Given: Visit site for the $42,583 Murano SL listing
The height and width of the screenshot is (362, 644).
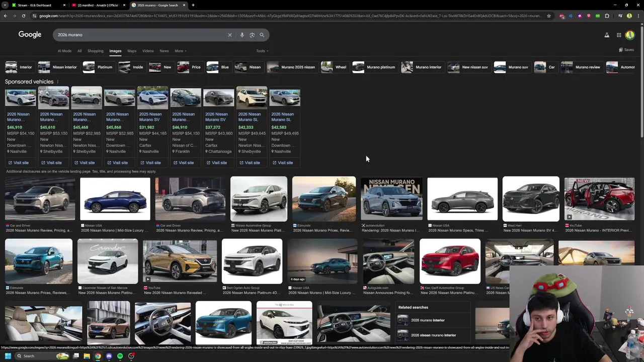Looking at the screenshot, I should (x=282, y=162).
